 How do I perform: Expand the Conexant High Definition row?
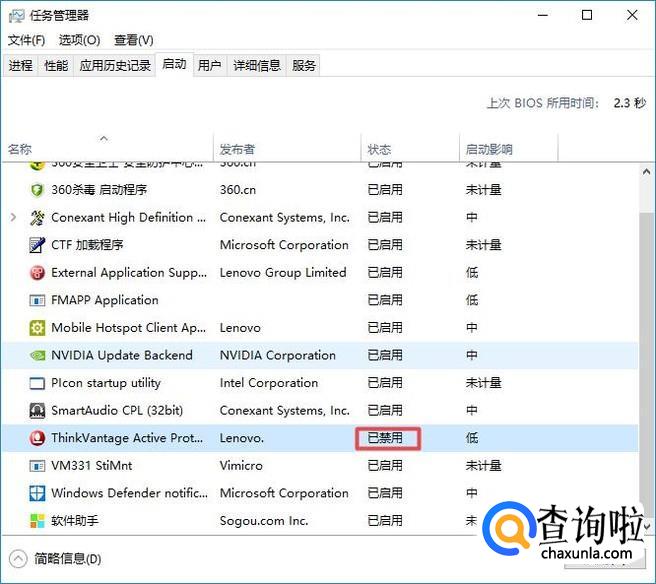click(x=13, y=218)
